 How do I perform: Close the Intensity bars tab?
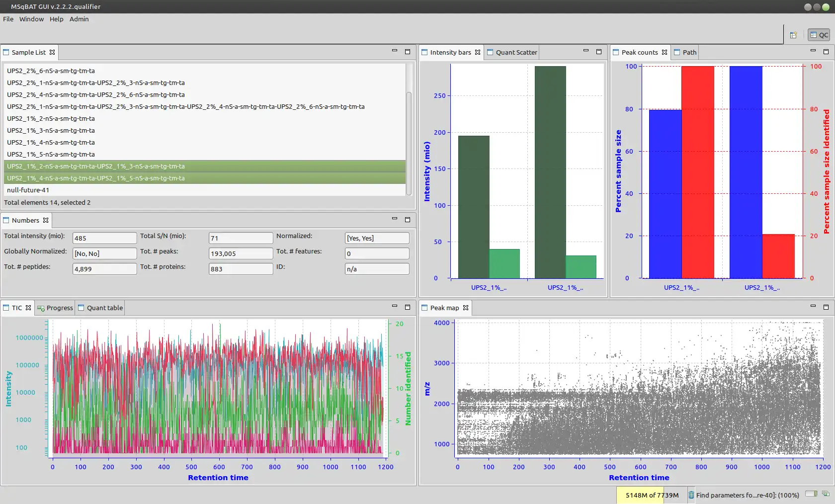click(478, 52)
